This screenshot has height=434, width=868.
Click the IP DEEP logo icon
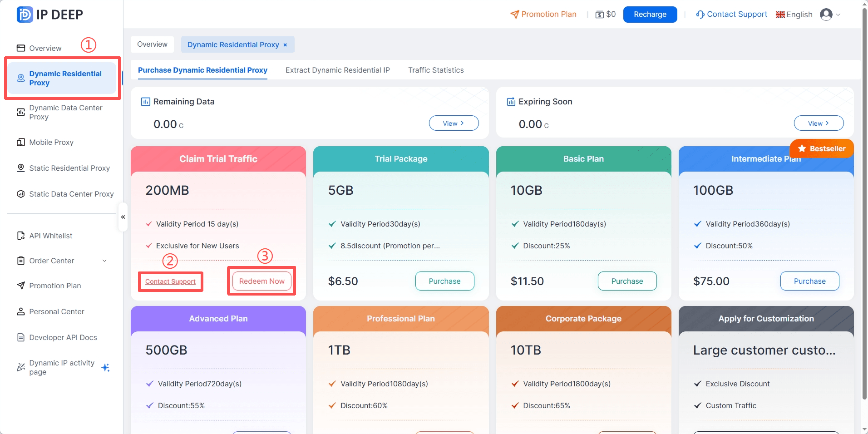click(25, 15)
